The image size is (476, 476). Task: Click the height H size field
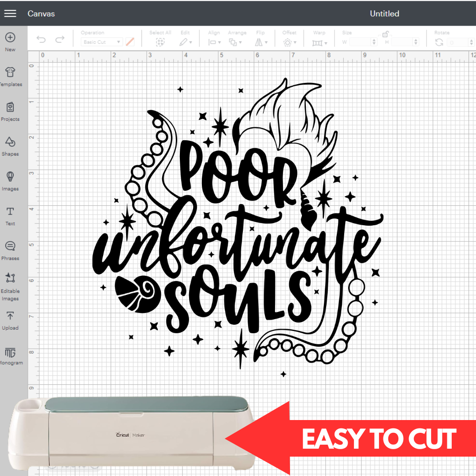[402, 42]
